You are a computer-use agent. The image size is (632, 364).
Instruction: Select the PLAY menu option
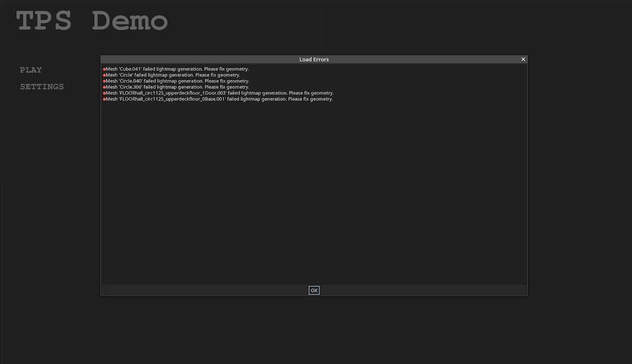point(31,70)
